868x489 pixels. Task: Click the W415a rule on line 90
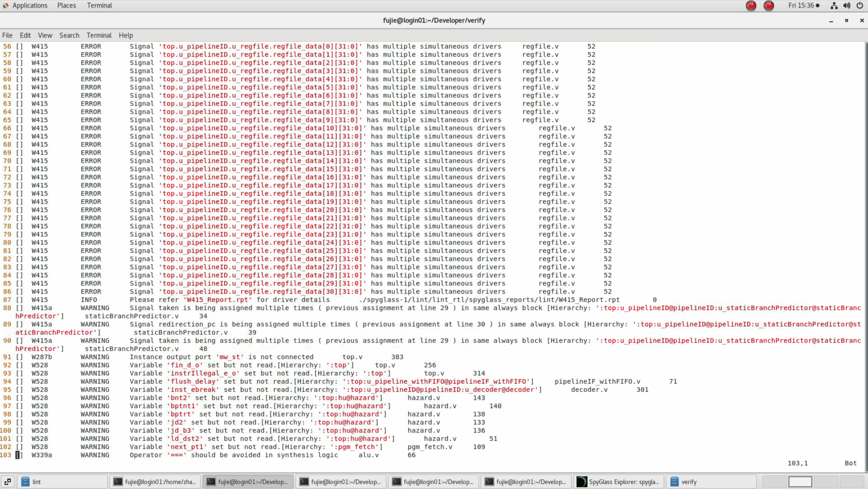42,341
